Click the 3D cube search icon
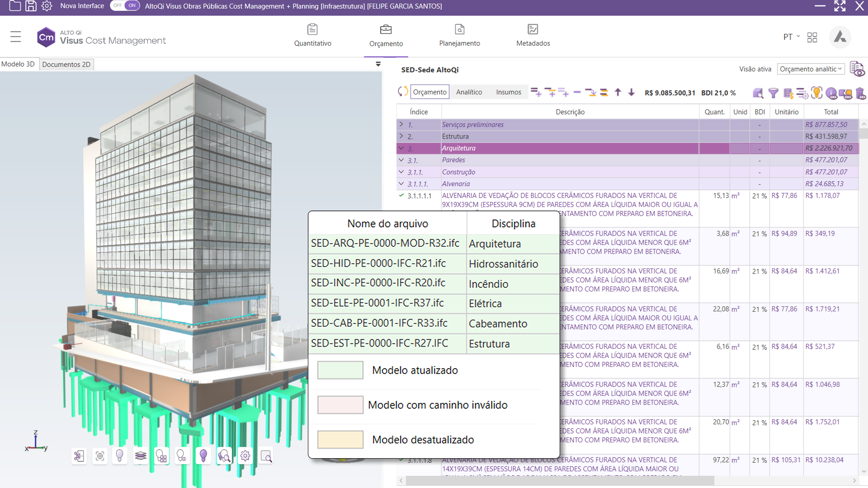Image resolution: width=868 pixels, height=488 pixels. point(758,93)
